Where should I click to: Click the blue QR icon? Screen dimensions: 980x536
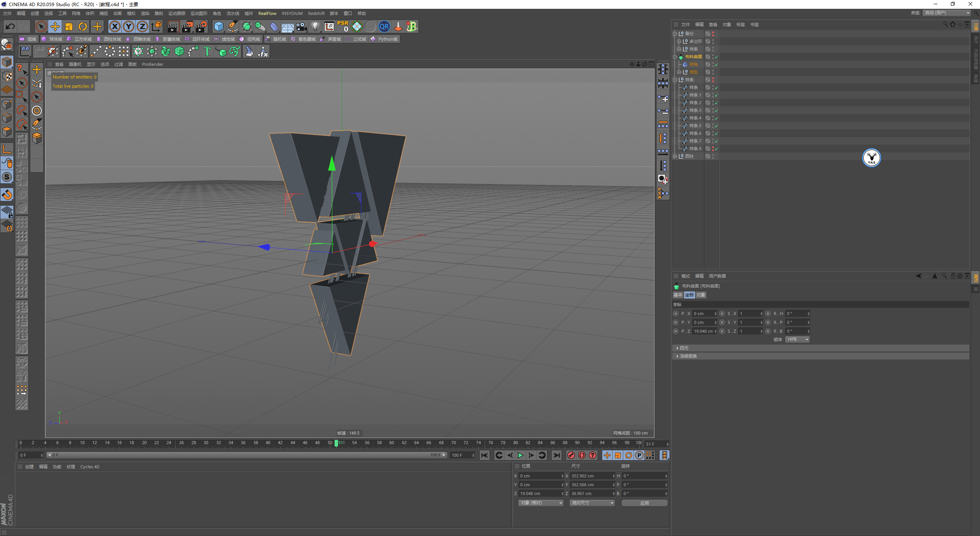tap(384, 26)
